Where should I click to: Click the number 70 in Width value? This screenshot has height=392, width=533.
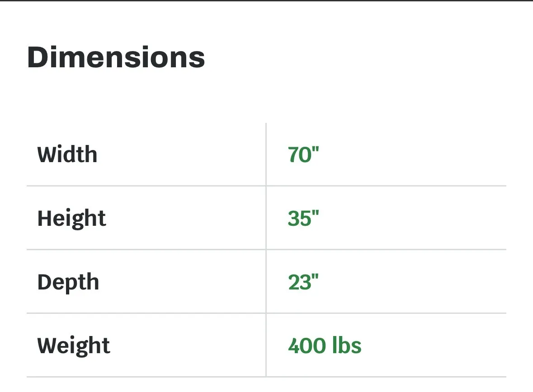[x=298, y=155]
